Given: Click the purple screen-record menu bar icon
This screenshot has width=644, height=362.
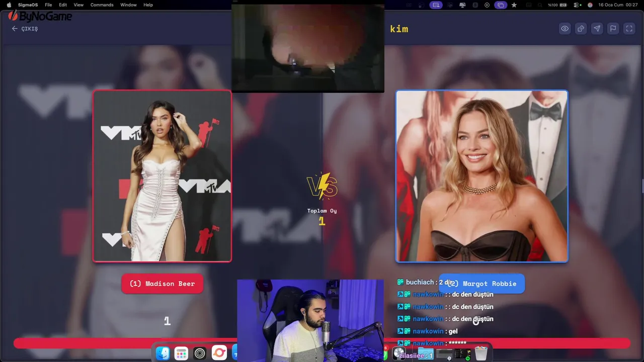Looking at the screenshot, I should point(436,5).
